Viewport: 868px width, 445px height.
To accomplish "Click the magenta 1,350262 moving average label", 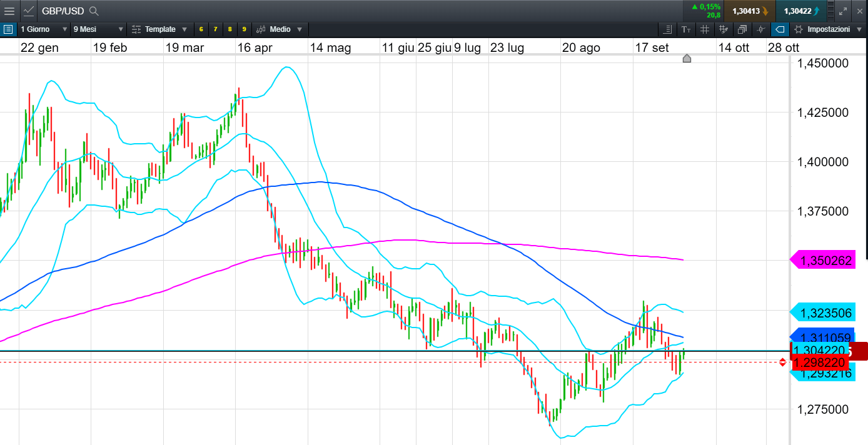I will (x=823, y=260).
